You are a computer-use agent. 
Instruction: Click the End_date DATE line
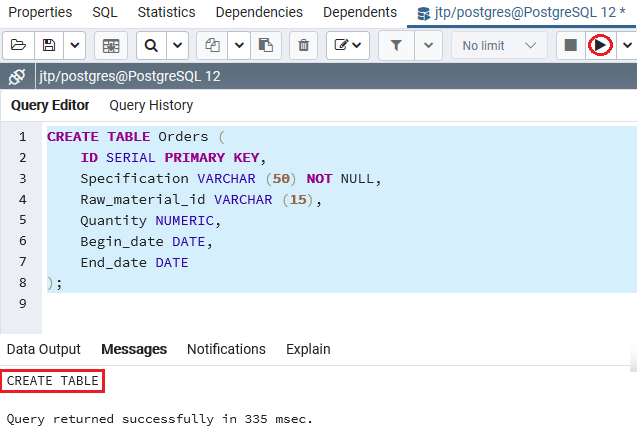[134, 263]
